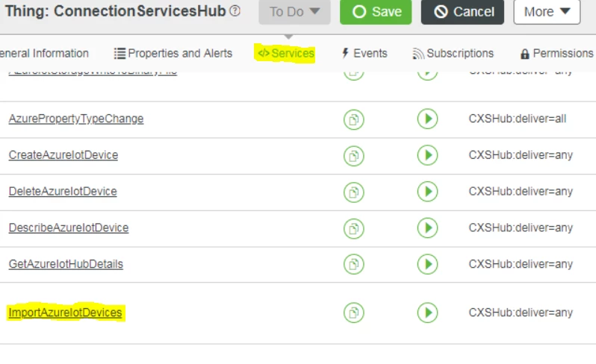The height and width of the screenshot is (364, 596).
Task: Duplicate the DeleteAzureIotDevice service
Action: pos(354,192)
